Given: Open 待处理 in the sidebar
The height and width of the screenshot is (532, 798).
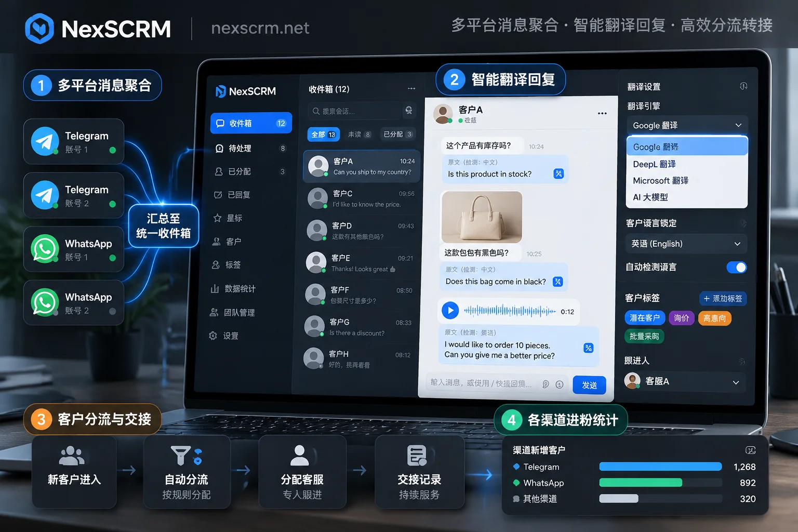Looking at the screenshot, I should tap(251, 149).
